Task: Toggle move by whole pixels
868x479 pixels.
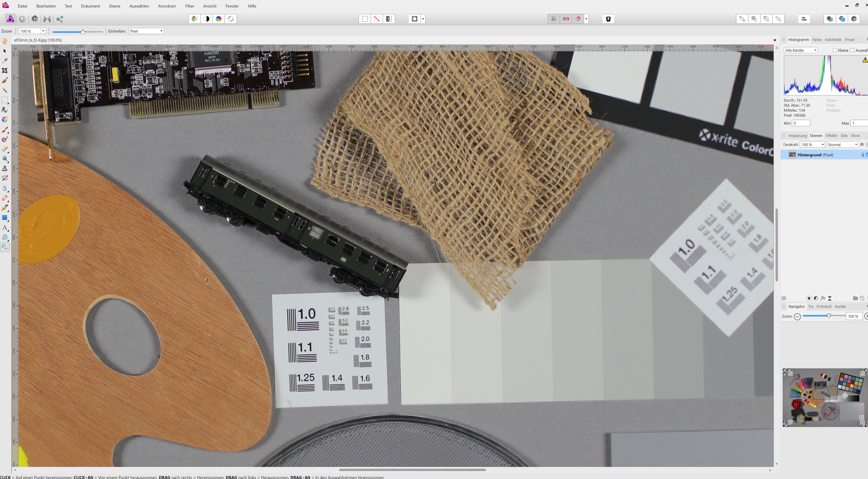Action: pyautogui.click(x=566, y=19)
